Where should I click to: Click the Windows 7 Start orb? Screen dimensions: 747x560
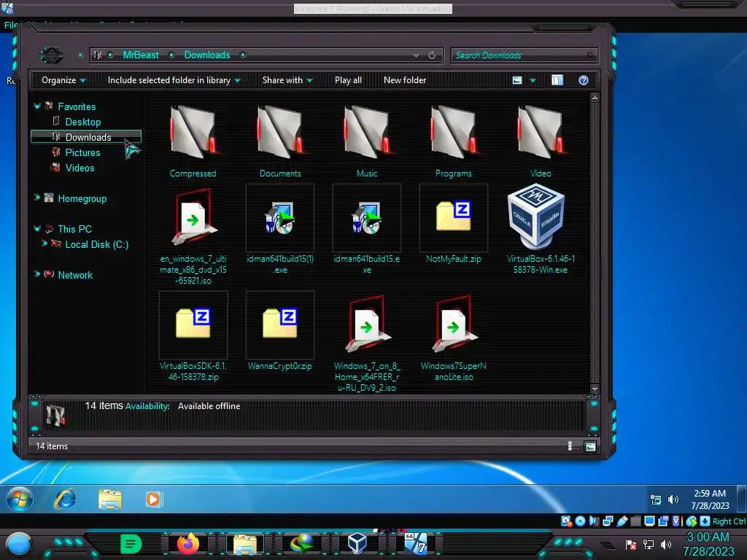click(x=20, y=499)
